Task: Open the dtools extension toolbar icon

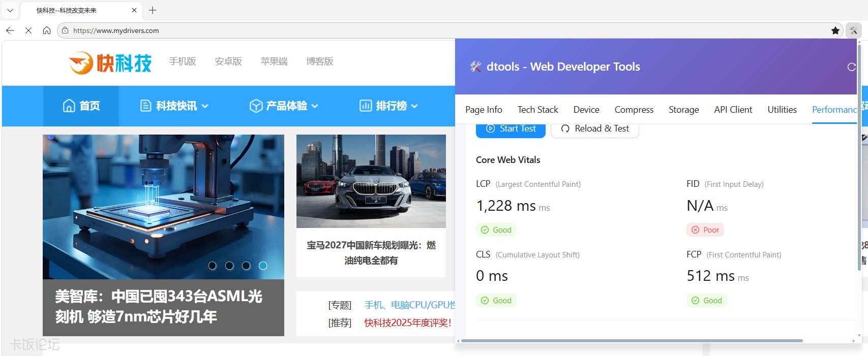Action: coord(854,30)
